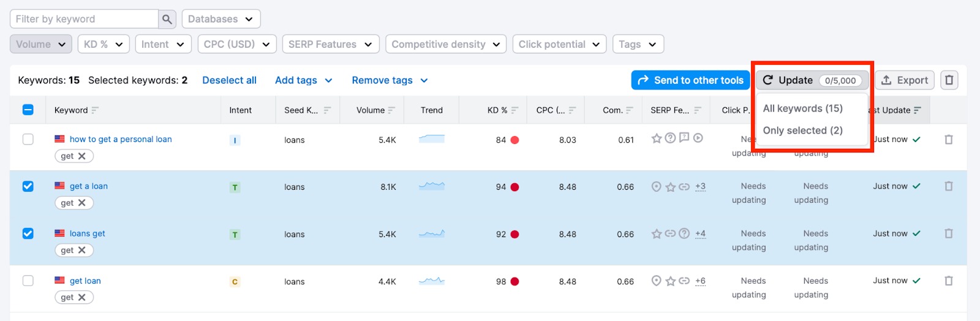Screen dimensions: 980x321
Task: Tick the checkbox for 'get loan'
Action: [x=28, y=281]
